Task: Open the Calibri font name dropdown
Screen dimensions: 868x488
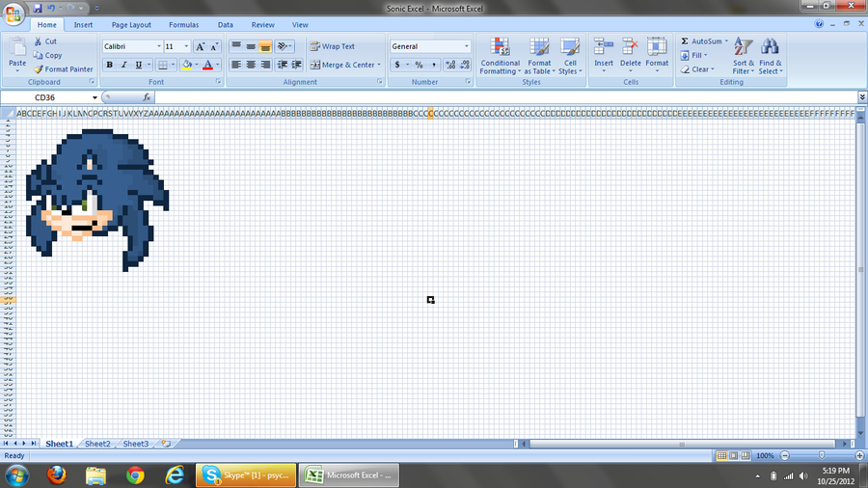Action: 159,46
